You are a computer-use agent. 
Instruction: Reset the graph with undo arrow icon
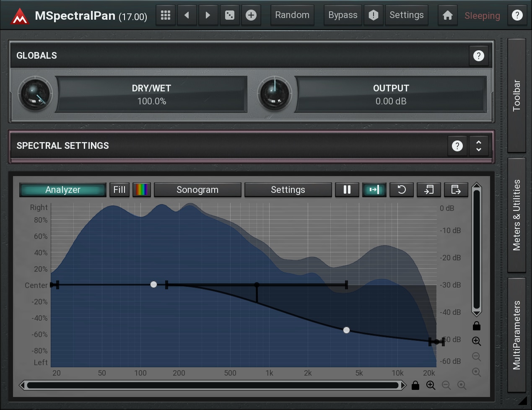click(401, 190)
